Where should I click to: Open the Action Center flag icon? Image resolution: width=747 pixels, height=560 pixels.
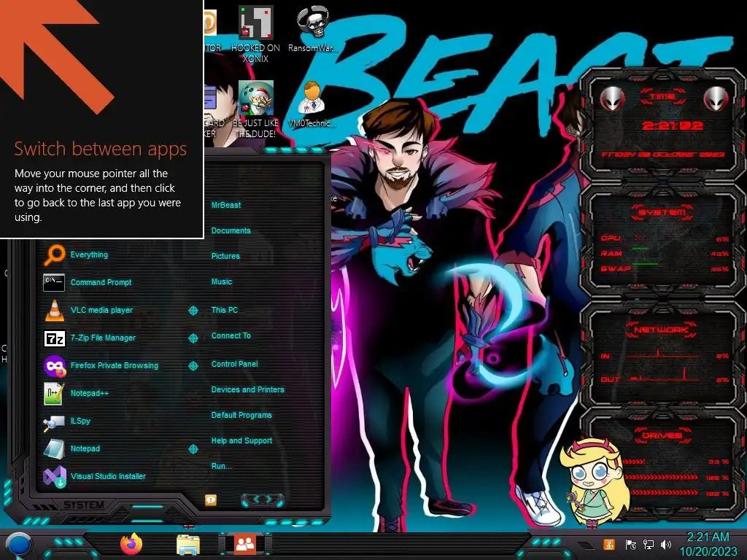631,544
